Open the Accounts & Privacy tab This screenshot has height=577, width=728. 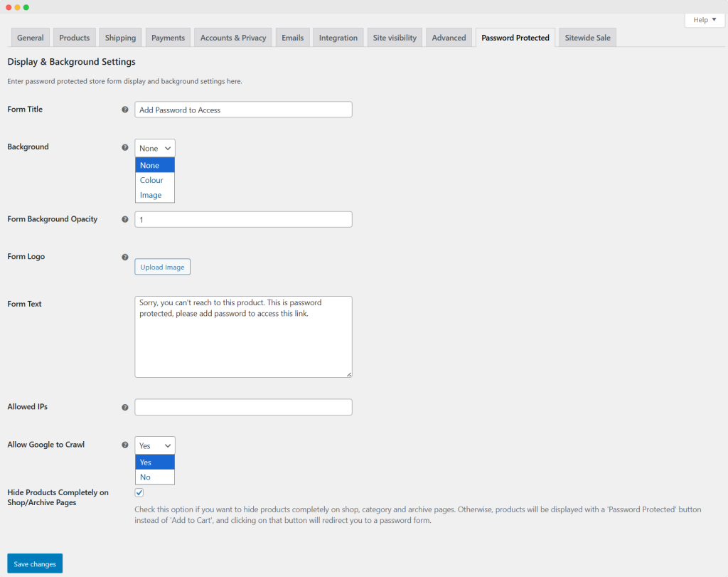pos(233,38)
